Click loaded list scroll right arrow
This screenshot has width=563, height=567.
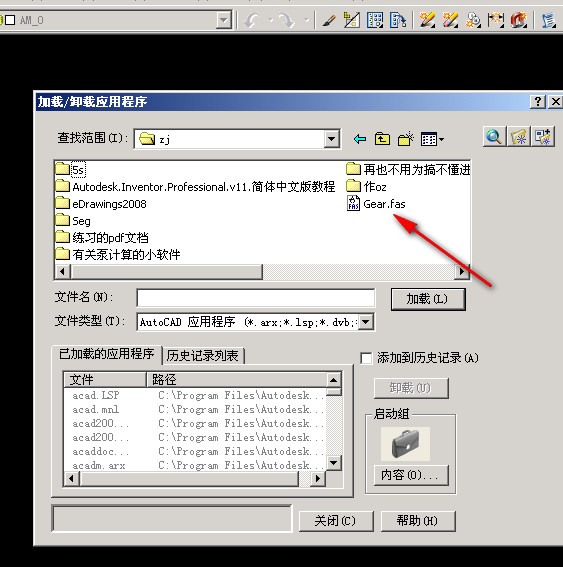coord(318,479)
